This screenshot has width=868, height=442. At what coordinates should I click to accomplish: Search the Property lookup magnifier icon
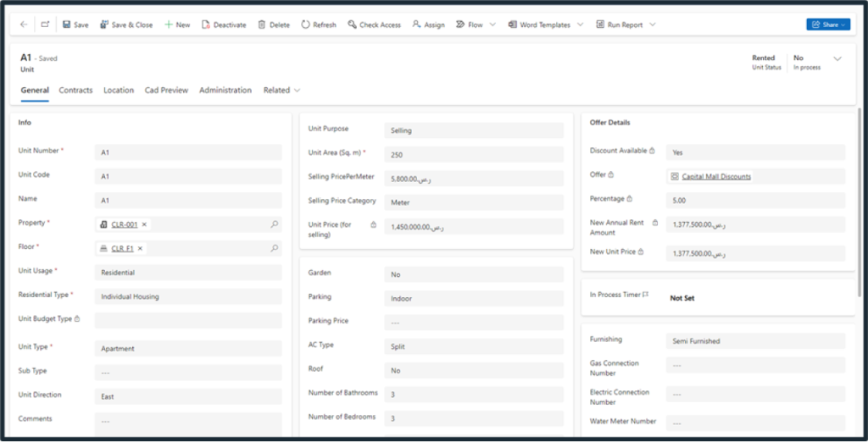tap(274, 224)
